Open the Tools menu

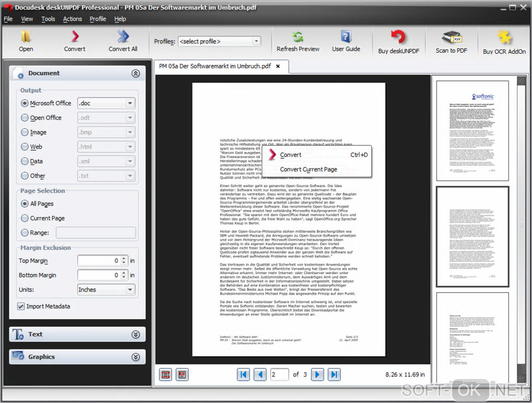tap(48, 19)
